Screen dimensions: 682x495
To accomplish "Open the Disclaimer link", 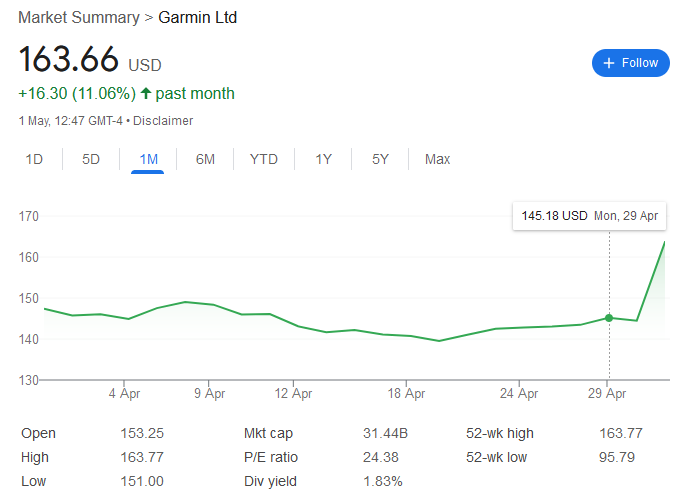I will pyautogui.click(x=163, y=120).
